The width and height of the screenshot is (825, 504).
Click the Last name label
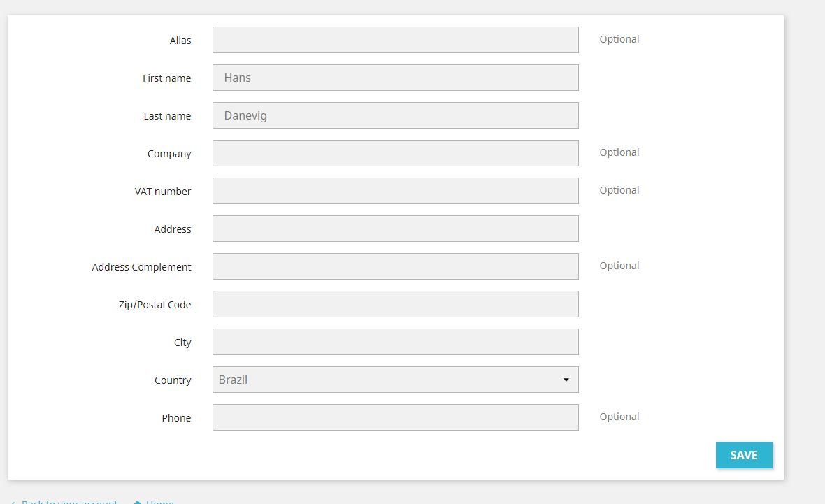coord(167,116)
